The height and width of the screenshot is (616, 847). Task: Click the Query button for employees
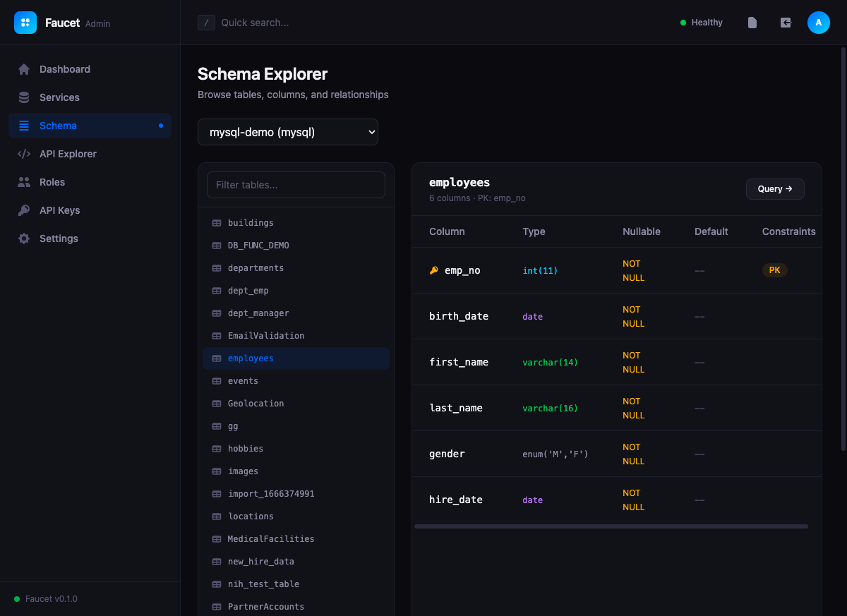click(775, 189)
